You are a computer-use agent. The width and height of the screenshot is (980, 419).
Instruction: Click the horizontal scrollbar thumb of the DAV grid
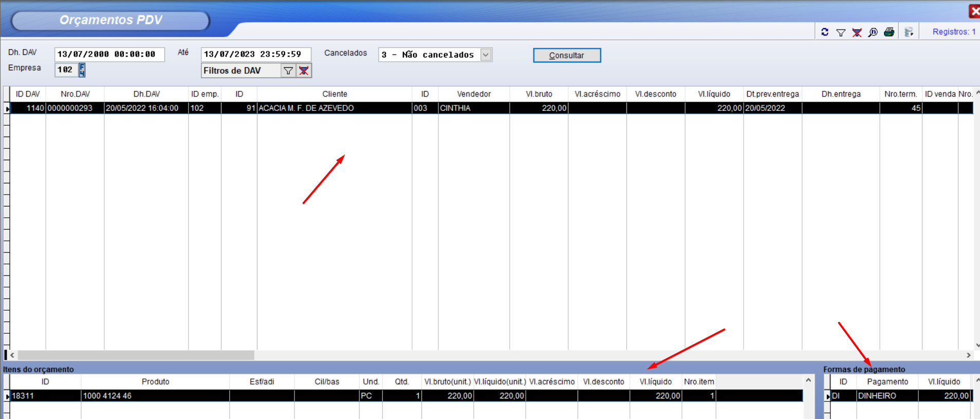(136, 355)
